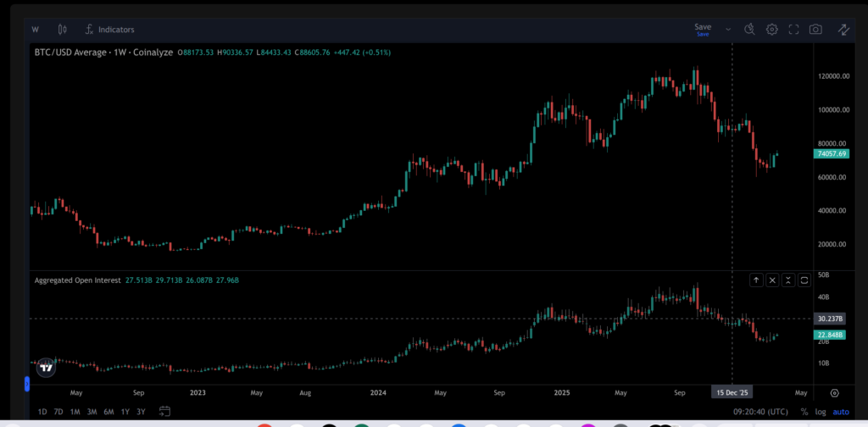Delete the Aggregated Open Interest pane

pyautogui.click(x=772, y=280)
